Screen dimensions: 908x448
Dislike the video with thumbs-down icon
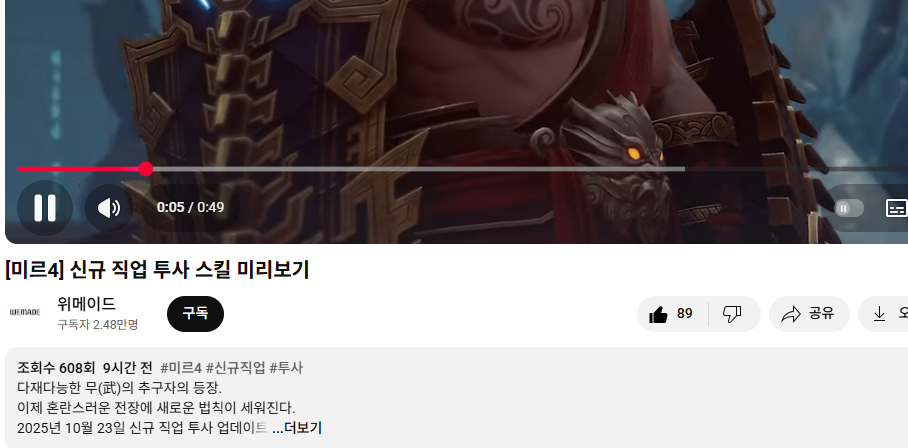pos(733,314)
